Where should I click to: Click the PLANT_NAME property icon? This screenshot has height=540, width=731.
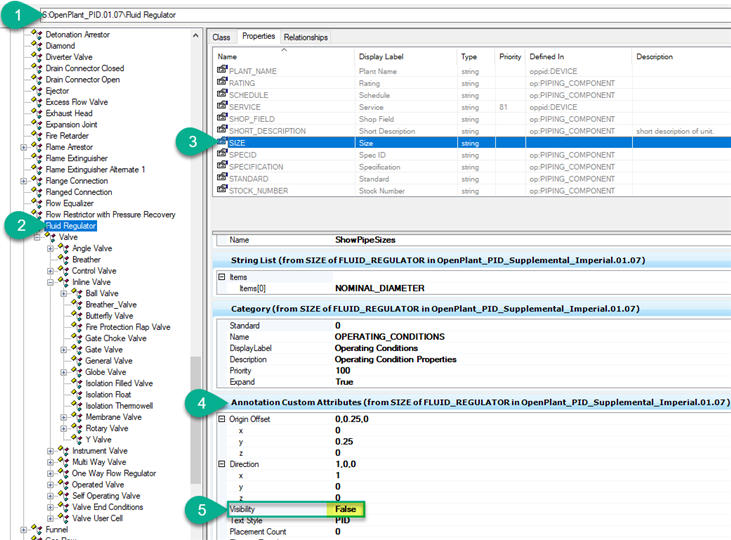[x=222, y=70]
